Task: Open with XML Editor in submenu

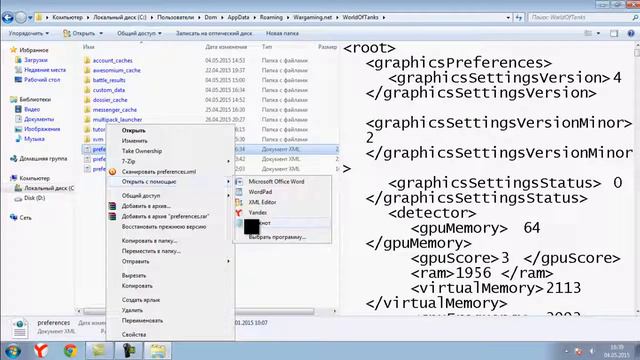Action: pos(262,202)
